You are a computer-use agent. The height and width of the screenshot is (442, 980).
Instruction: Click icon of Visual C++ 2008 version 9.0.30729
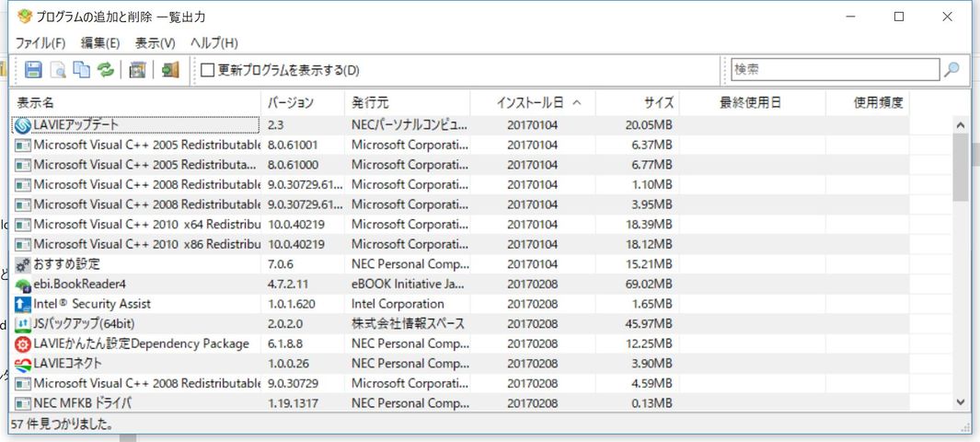click(x=23, y=384)
